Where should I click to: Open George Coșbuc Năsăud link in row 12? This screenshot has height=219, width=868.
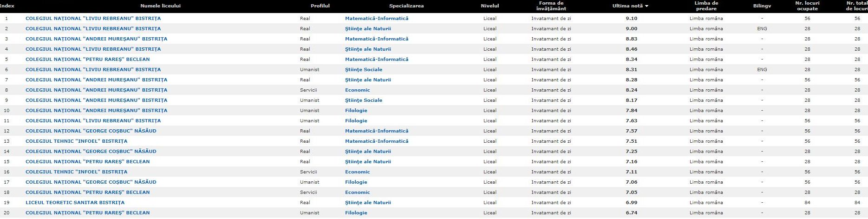(91, 131)
